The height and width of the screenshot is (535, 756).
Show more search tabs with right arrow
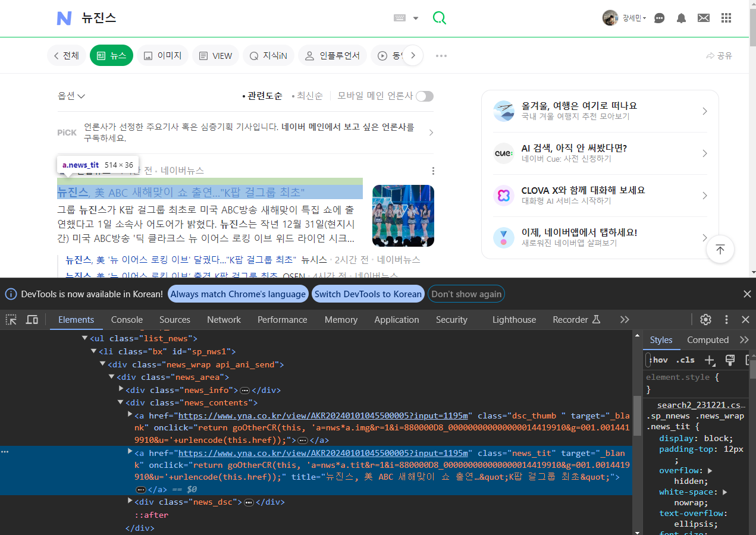(413, 55)
